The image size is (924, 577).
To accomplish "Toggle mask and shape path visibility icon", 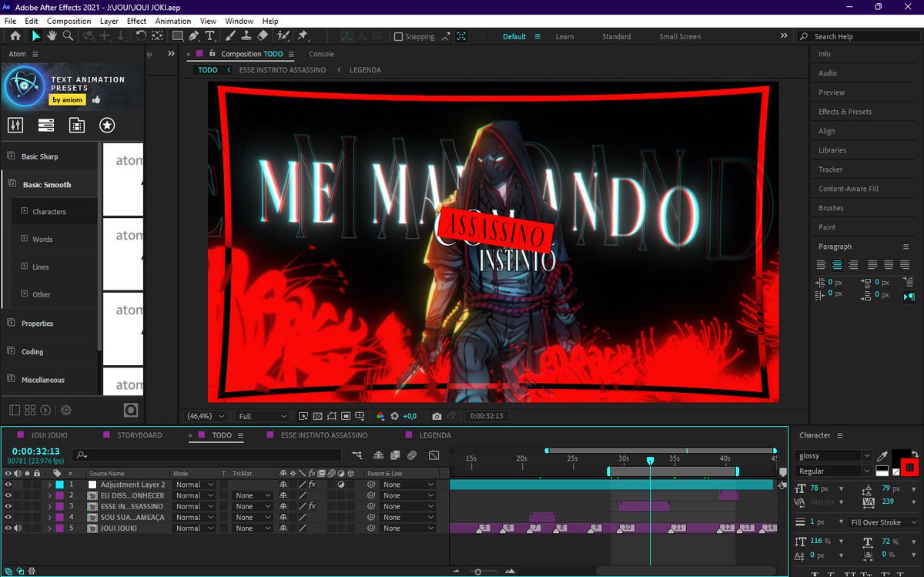I will pos(332,416).
